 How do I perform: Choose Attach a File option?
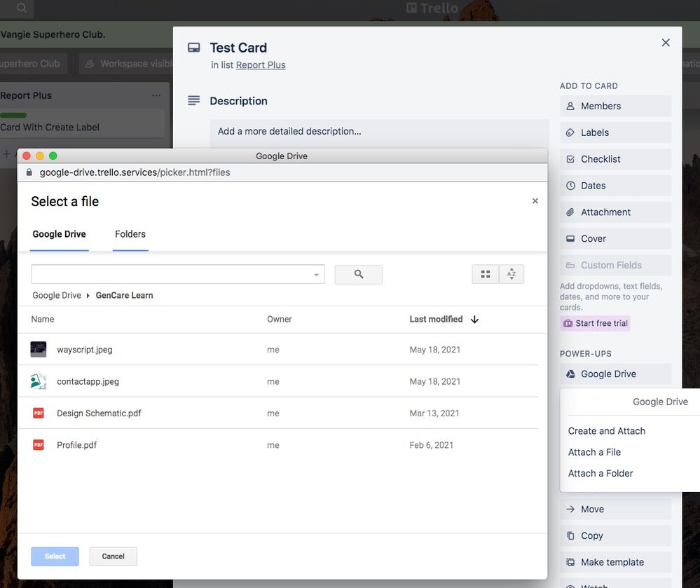[595, 452]
